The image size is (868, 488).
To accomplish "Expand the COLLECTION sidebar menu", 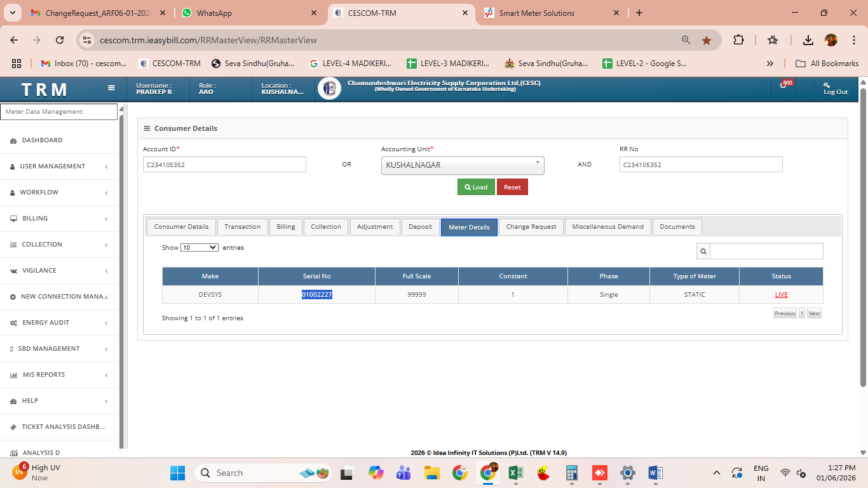I will (58, 245).
